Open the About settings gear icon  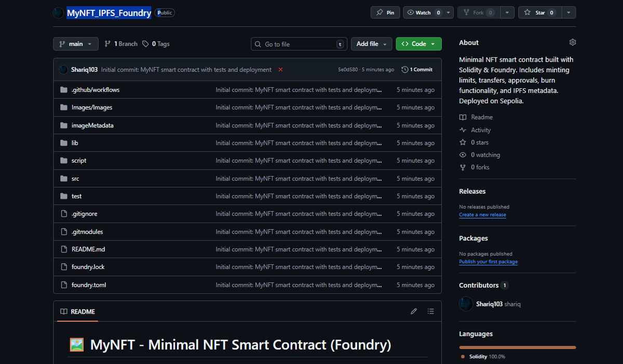point(573,42)
